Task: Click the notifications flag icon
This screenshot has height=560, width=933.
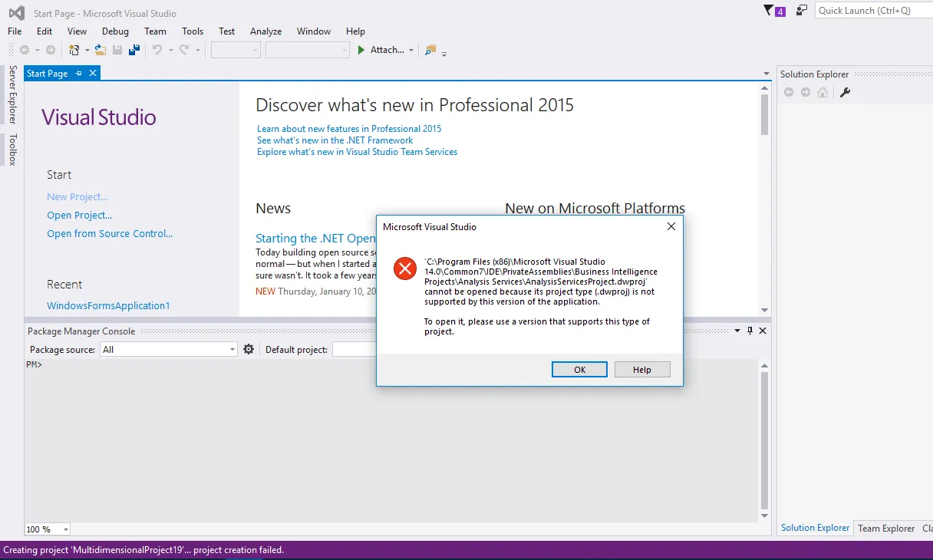Action: (x=769, y=11)
